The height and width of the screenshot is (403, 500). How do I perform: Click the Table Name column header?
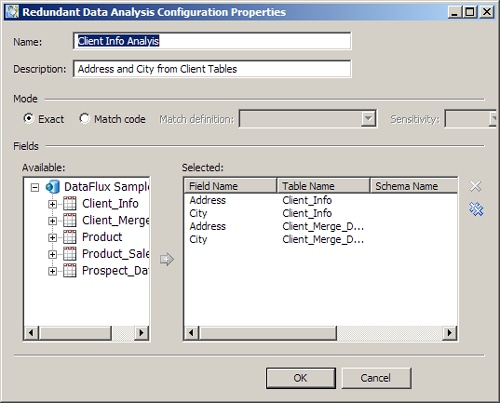coord(323,186)
